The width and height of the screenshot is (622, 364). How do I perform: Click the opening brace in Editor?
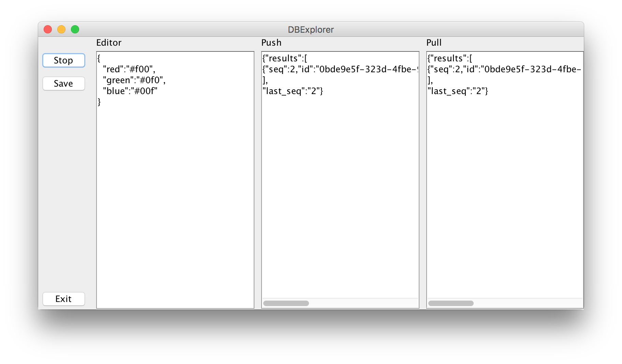99,58
